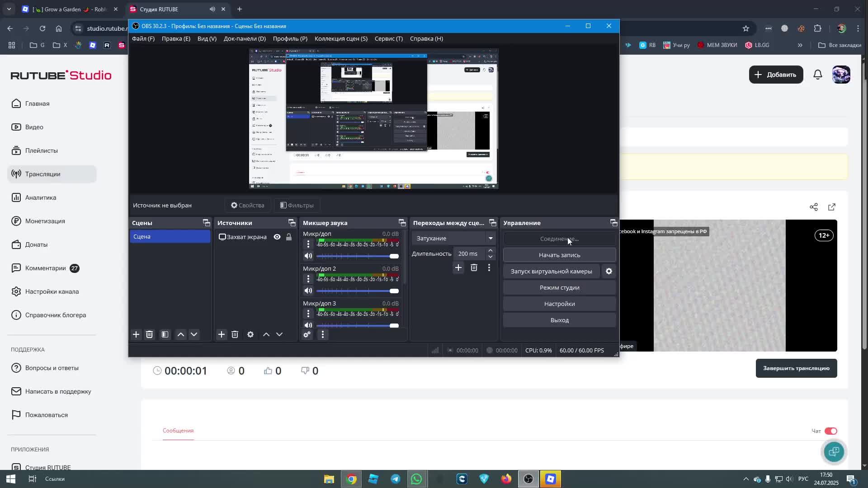Open Док-панели menu in OBS
This screenshot has height=488, width=868.
point(245,38)
